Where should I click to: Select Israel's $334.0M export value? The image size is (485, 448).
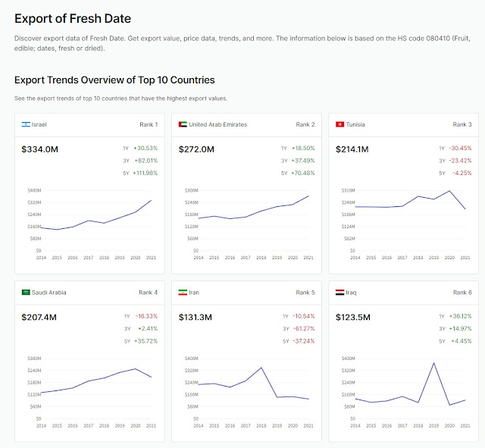[x=39, y=149]
